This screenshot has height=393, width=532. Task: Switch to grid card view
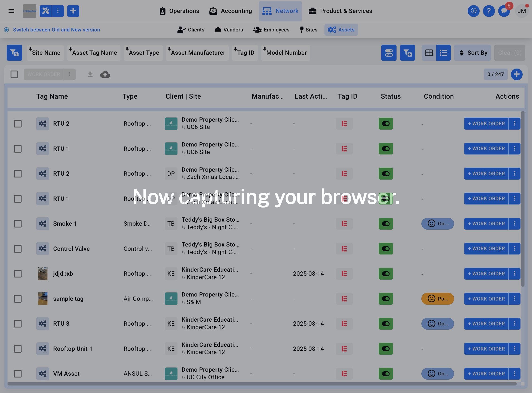pos(429,53)
